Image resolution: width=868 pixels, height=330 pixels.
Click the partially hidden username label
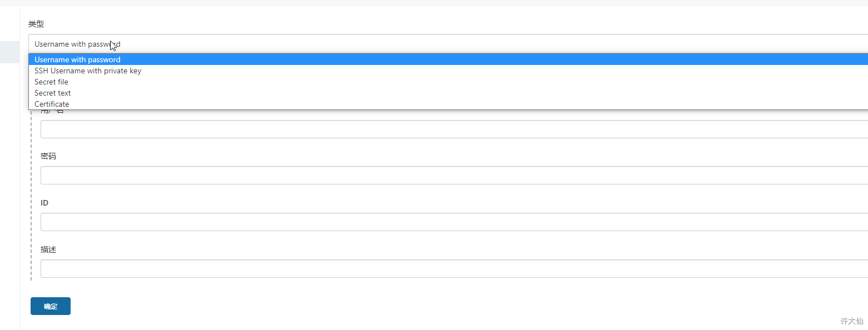coord(52,111)
